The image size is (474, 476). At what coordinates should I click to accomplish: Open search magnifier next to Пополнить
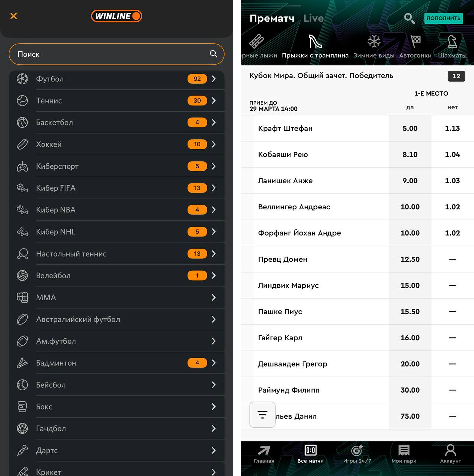coord(409,19)
